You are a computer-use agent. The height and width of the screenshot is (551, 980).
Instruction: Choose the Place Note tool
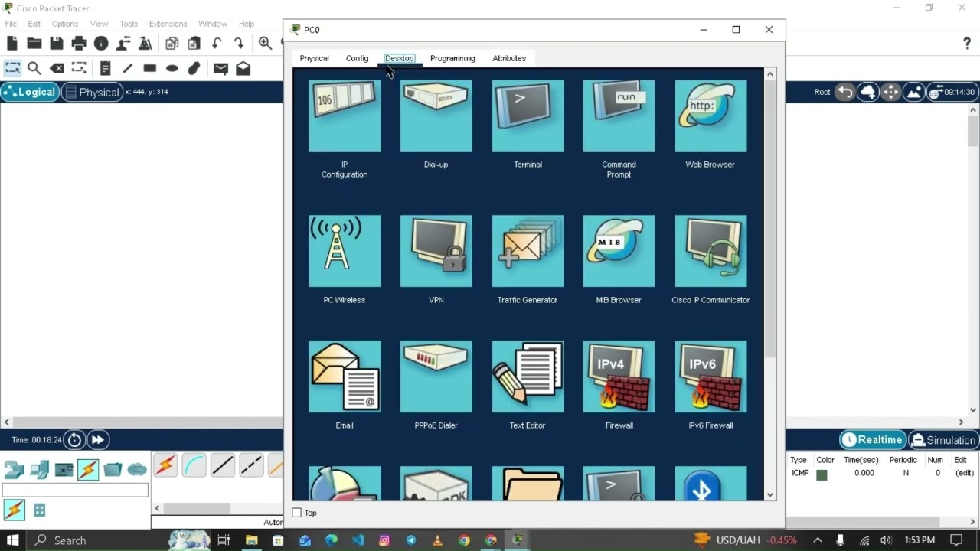click(106, 68)
